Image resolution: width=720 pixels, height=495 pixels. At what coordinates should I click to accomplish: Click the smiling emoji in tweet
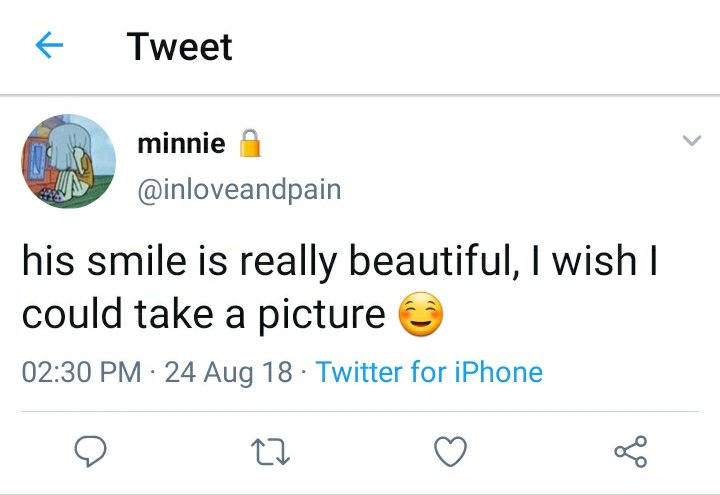point(421,314)
